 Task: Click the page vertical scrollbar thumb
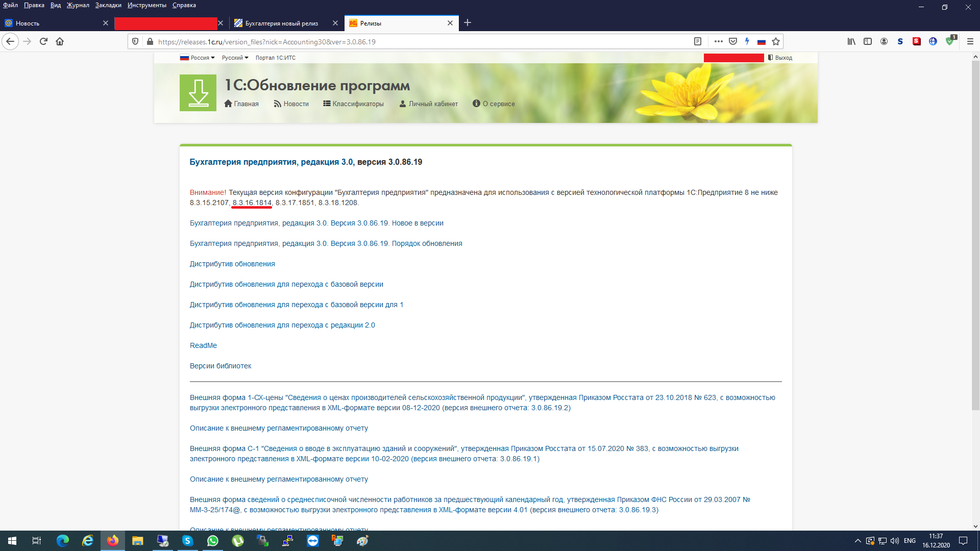[x=975, y=235]
